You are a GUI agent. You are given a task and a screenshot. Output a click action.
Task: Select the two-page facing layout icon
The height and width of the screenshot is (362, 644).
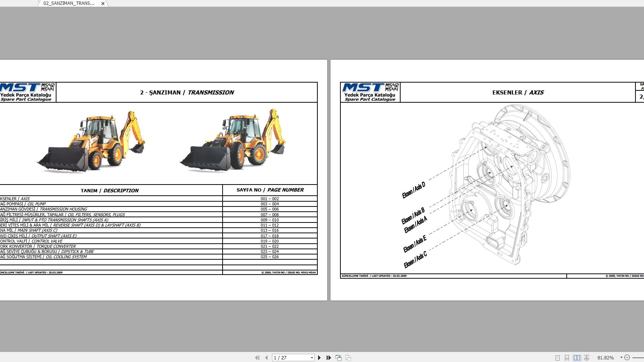pyautogui.click(x=577, y=358)
